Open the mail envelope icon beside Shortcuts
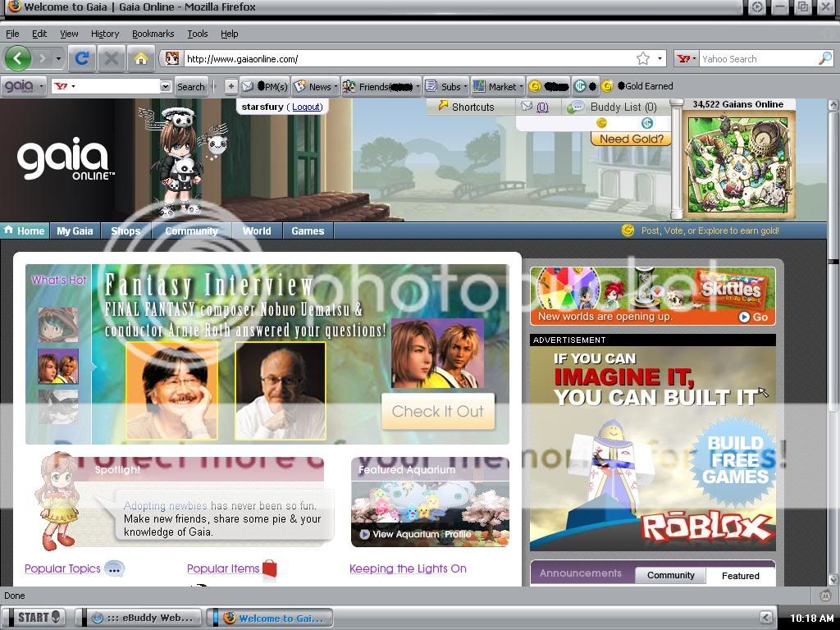This screenshot has height=630, width=840. coord(527,107)
